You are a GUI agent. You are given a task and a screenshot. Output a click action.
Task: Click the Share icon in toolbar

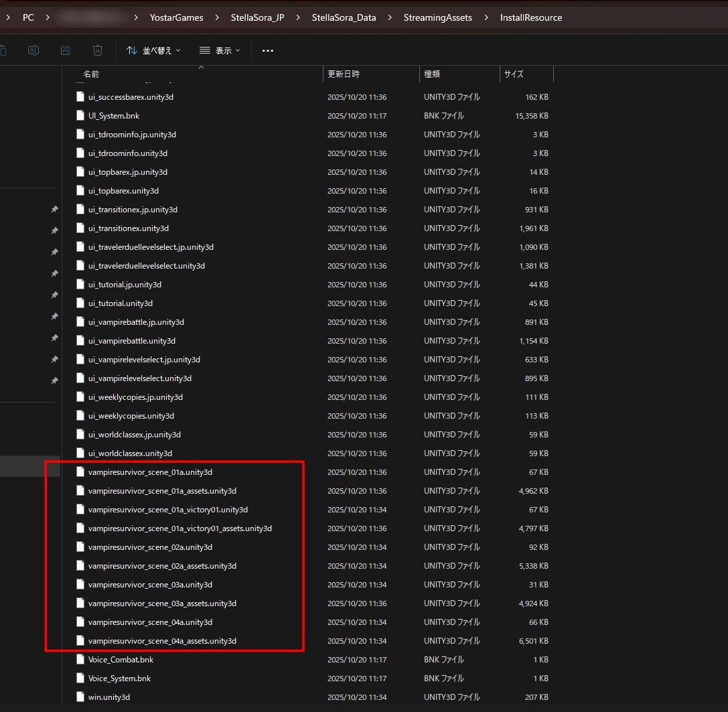click(66, 50)
